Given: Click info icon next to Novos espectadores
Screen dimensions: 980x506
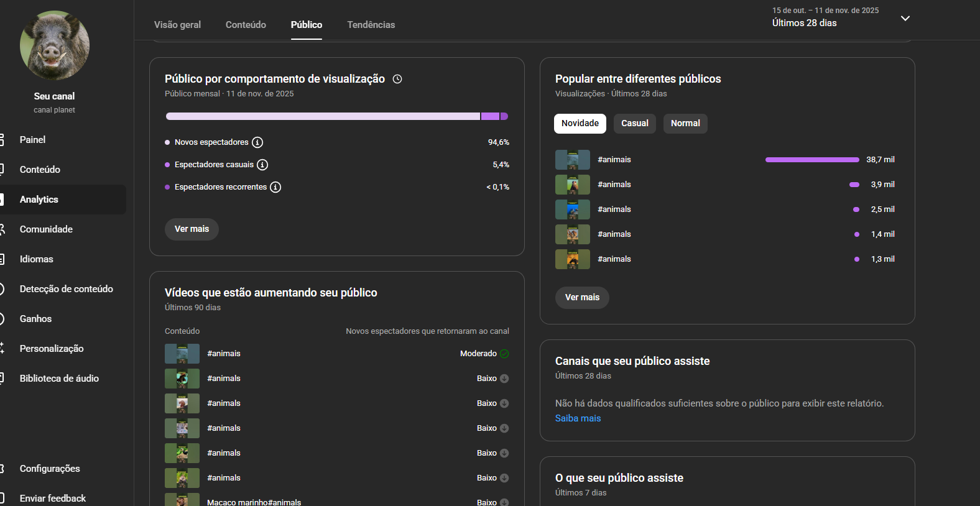Looking at the screenshot, I should tap(257, 142).
